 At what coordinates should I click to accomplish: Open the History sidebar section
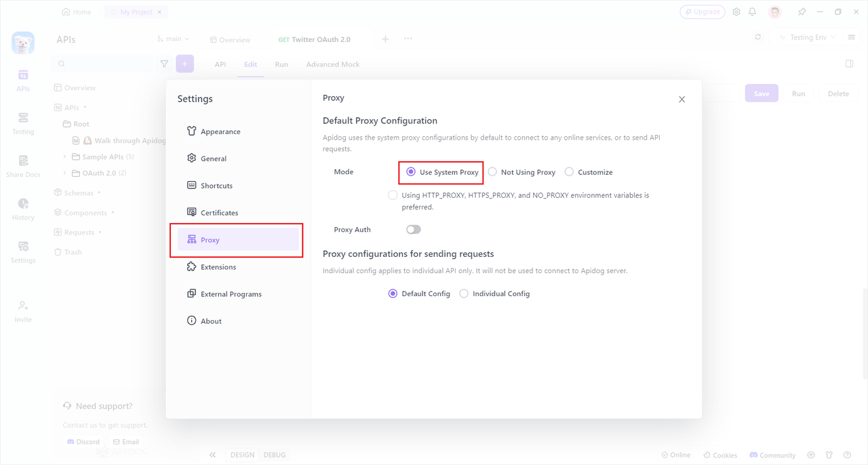pos(23,209)
